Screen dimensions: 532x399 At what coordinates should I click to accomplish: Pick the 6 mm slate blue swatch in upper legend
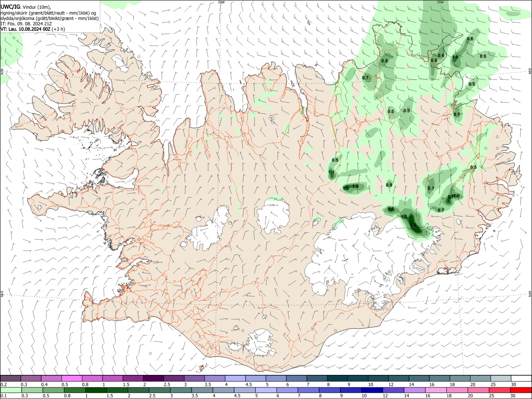pos(296,378)
